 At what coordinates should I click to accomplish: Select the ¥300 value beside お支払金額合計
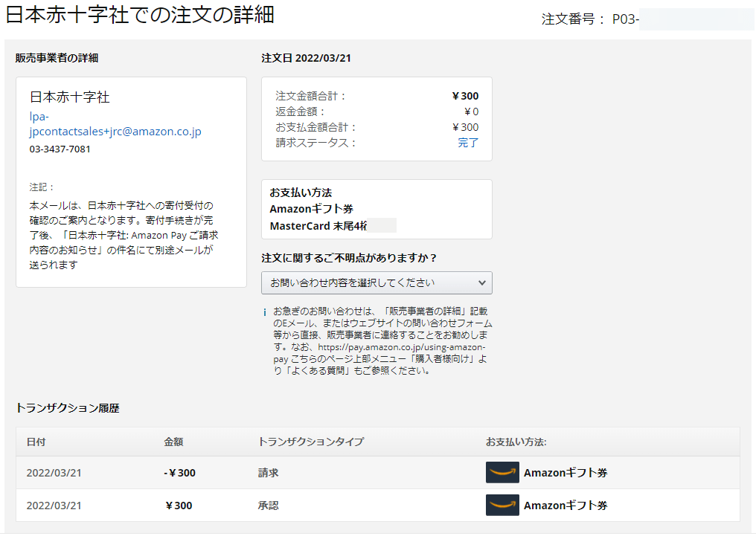(x=465, y=127)
